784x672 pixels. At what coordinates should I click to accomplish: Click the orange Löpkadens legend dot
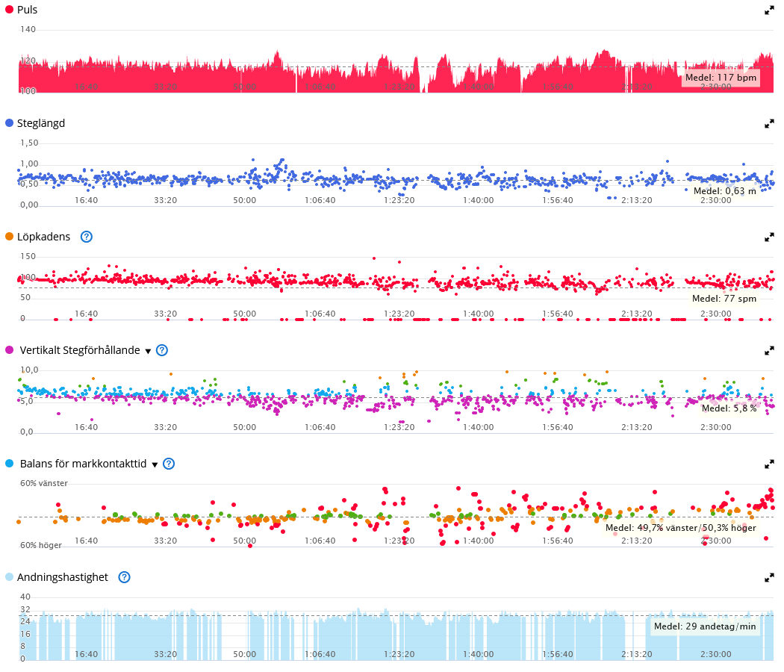tap(9, 237)
